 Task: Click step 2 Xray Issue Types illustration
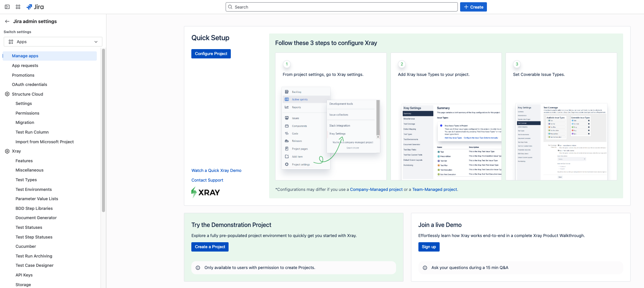tap(452, 142)
